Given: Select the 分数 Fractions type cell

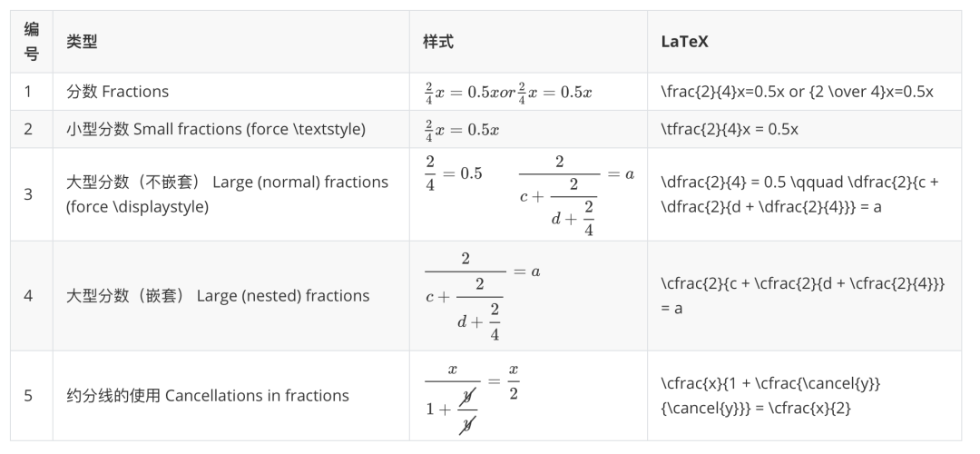Looking at the screenshot, I should pos(117,92).
